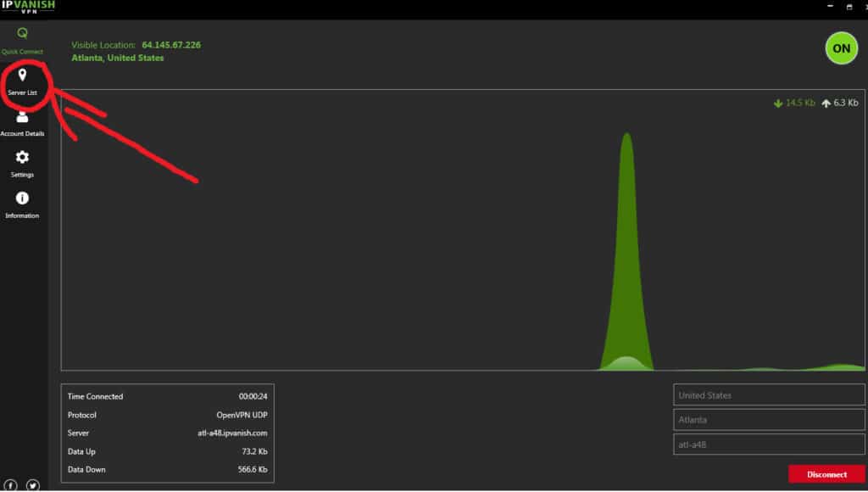The width and height of the screenshot is (868, 492).
Task: Open the Quick Connect screen
Action: pos(22,41)
